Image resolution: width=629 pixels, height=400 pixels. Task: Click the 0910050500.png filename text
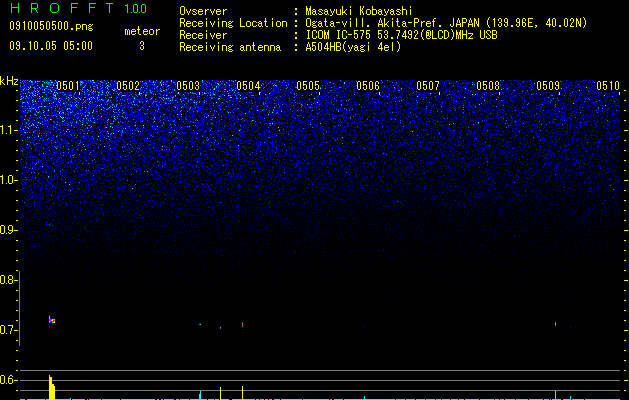pos(51,26)
